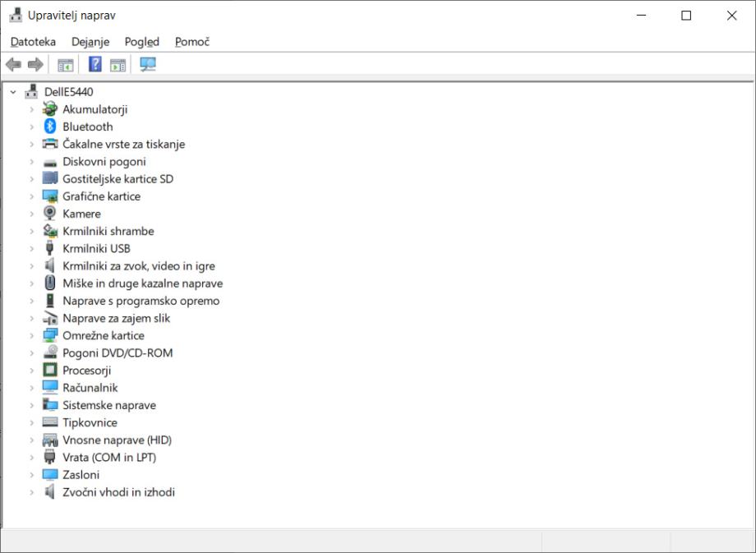
Task: Expand the Procesorji category
Action: (31, 370)
